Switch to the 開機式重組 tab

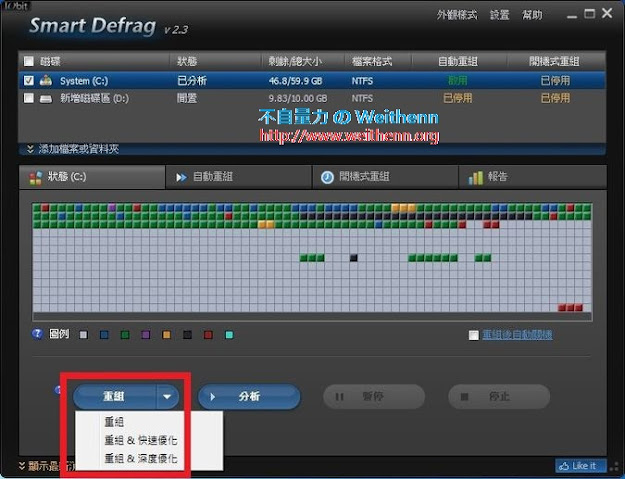click(x=385, y=177)
